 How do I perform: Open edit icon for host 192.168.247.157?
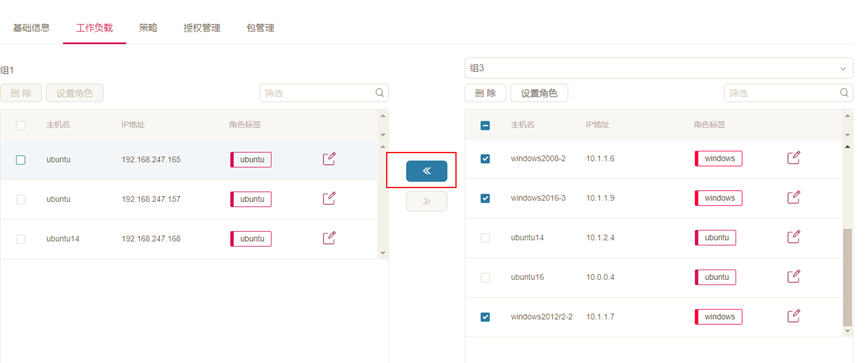(x=329, y=198)
